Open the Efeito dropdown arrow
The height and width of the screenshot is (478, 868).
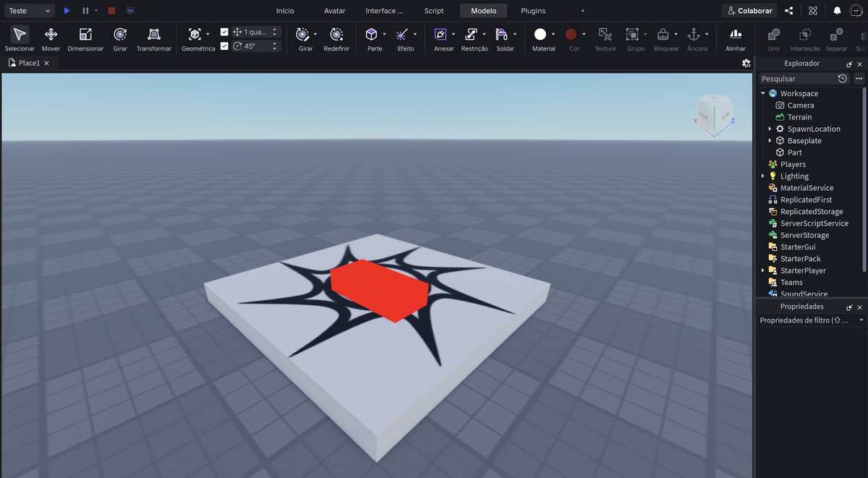tap(415, 34)
